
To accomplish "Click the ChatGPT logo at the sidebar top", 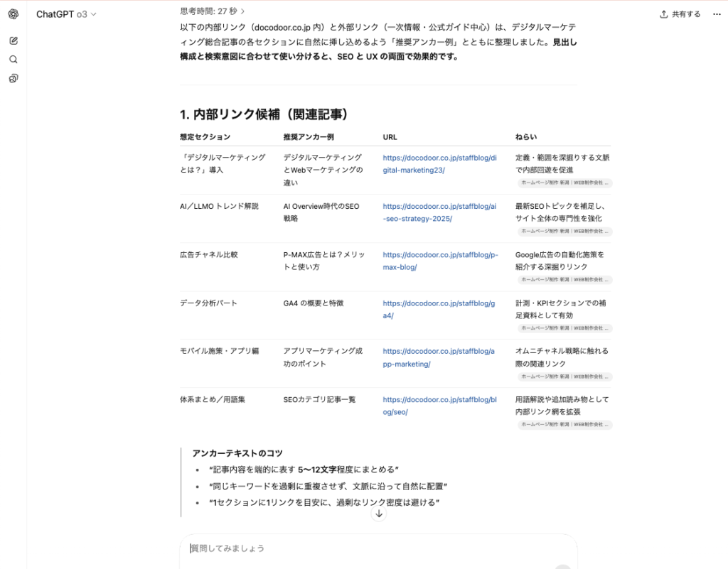I will click(x=13, y=14).
